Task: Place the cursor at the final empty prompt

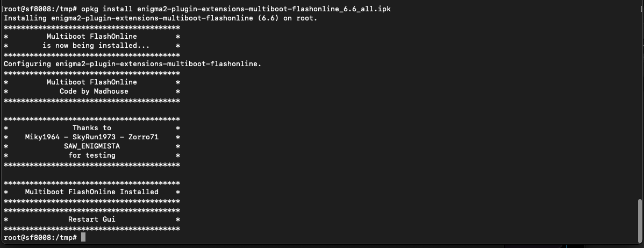Action: pyautogui.click(x=83, y=237)
